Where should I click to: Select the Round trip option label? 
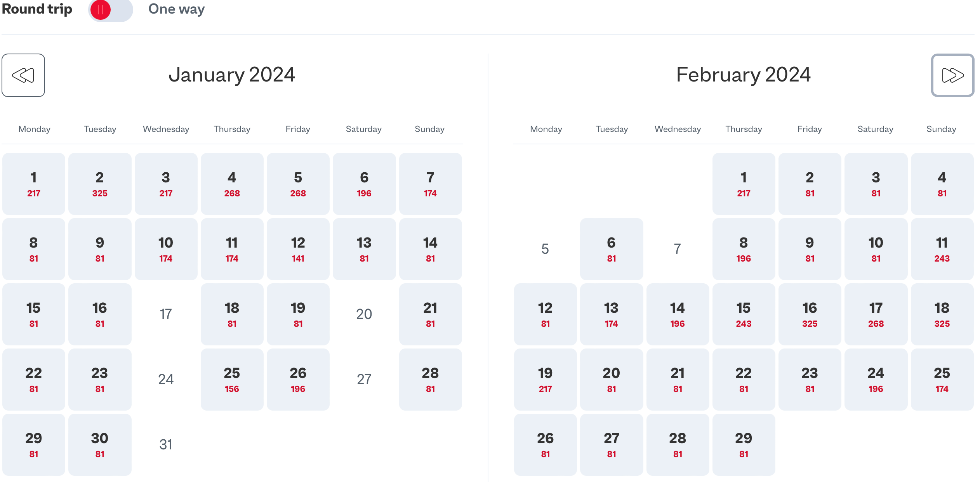tap(37, 9)
